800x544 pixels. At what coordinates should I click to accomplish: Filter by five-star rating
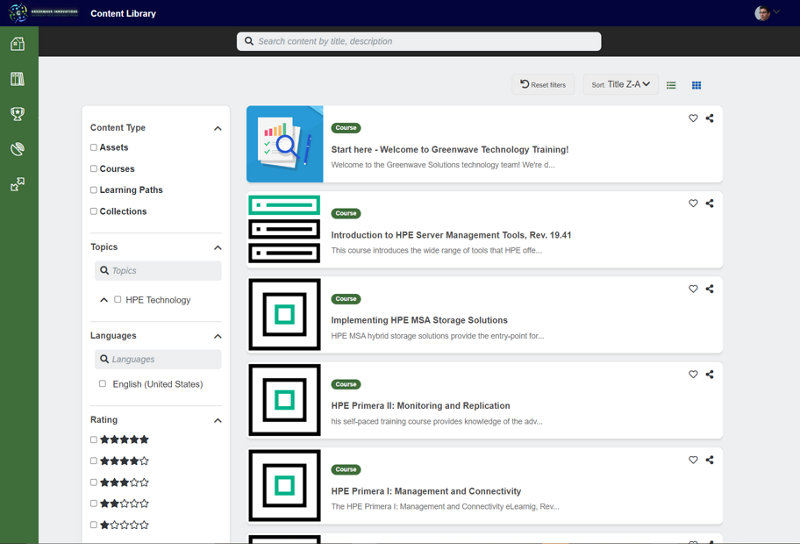(93, 439)
